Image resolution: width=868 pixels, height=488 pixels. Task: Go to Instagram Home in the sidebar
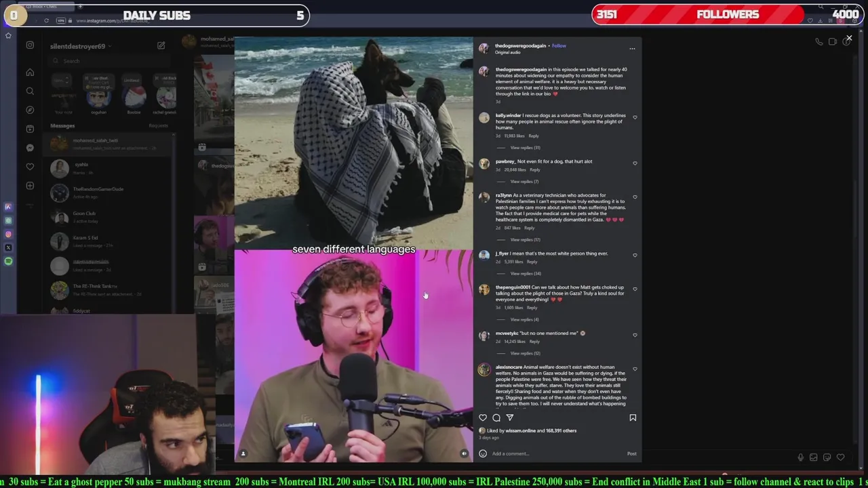coord(30,72)
